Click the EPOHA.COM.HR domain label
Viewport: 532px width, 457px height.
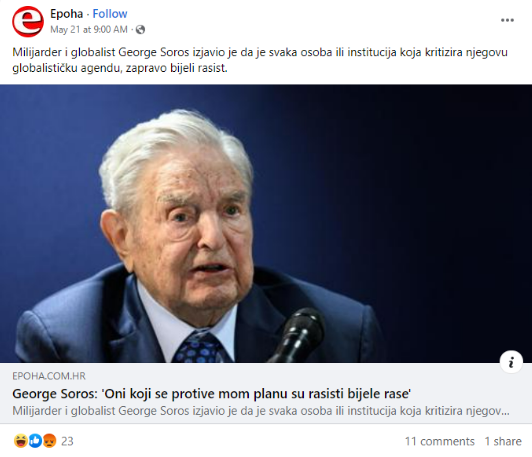[x=49, y=376]
